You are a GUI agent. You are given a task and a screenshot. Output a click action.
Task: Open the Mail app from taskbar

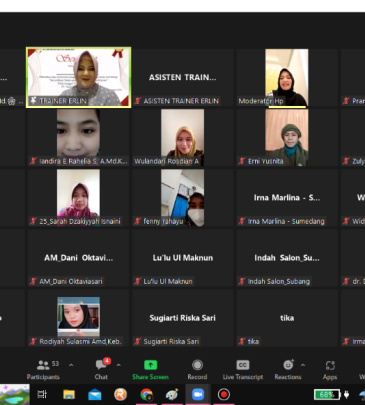tap(95, 395)
